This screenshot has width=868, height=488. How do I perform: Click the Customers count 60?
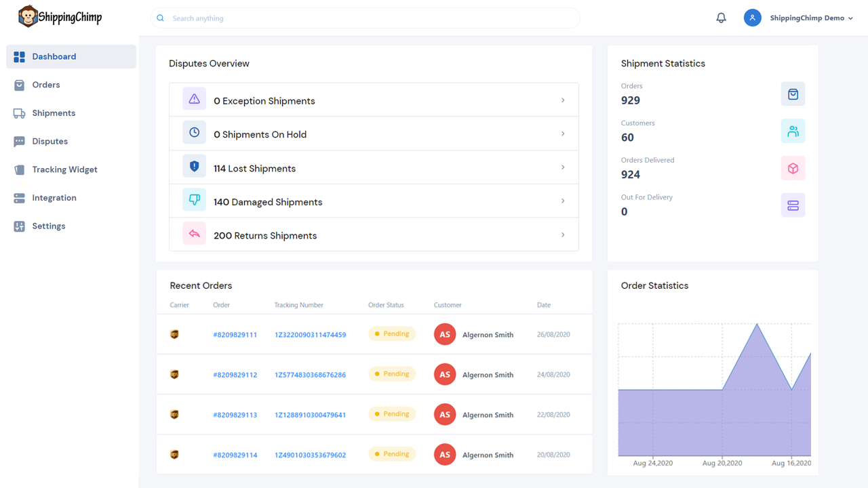point(627,138)
